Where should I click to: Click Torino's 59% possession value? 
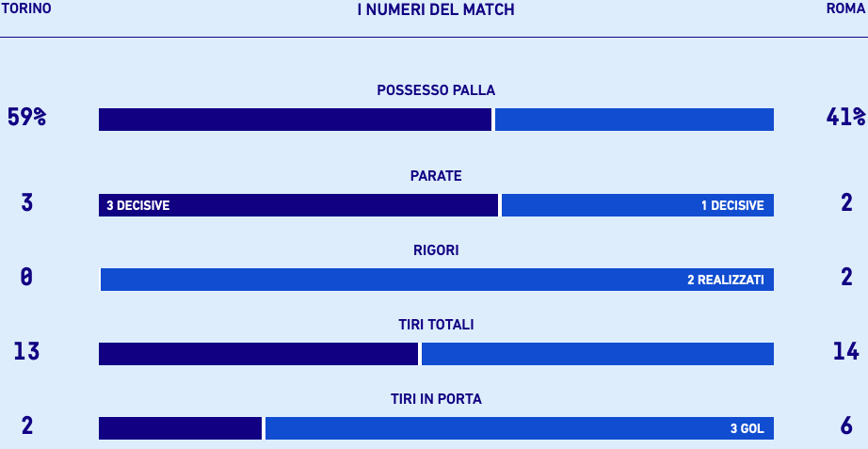(26, 118)
